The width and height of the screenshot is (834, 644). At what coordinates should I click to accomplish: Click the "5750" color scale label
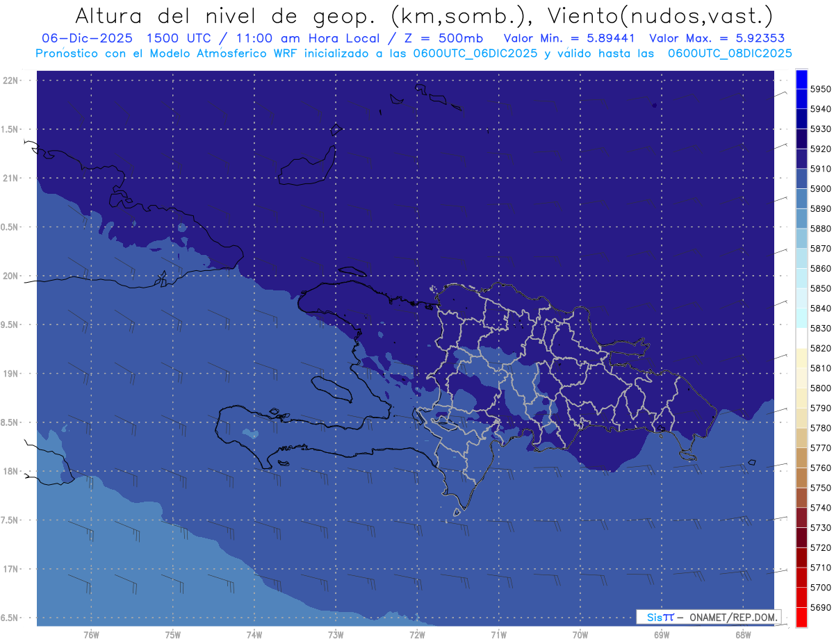click(x=820, y=488)
